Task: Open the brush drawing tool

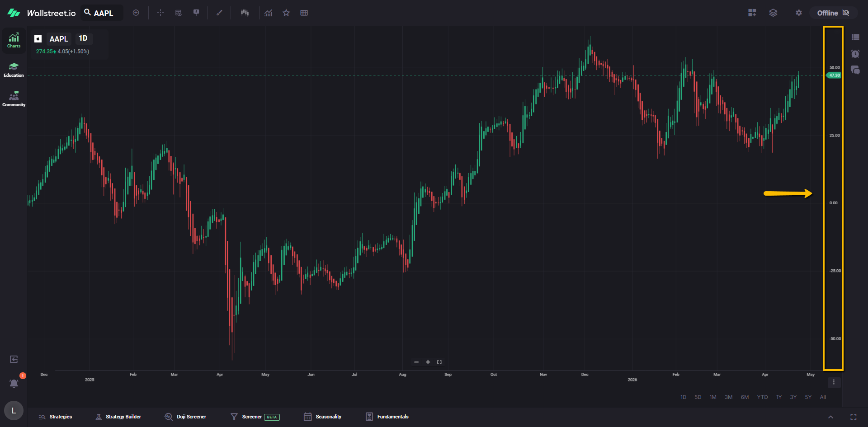Action: 219,13
